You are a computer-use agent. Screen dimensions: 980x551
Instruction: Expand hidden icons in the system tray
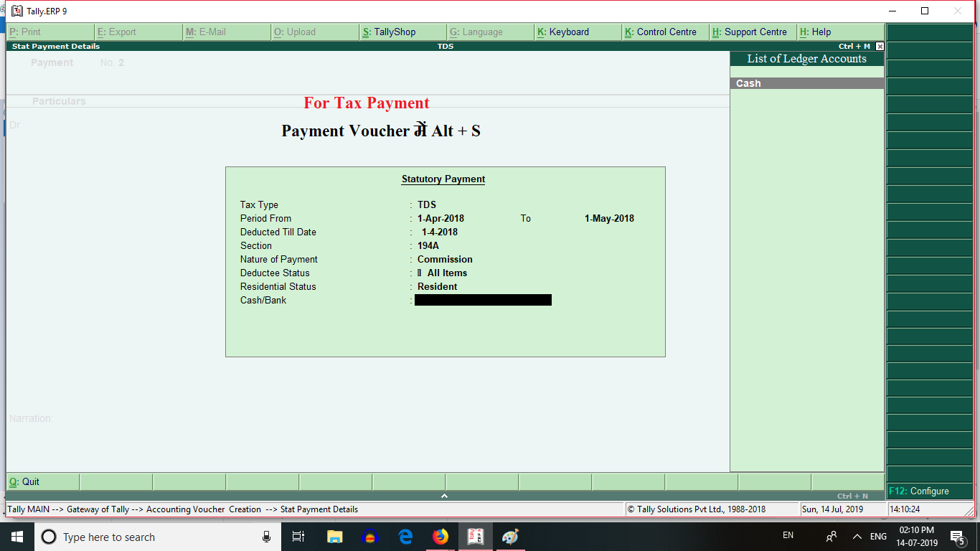coord(857,537)
